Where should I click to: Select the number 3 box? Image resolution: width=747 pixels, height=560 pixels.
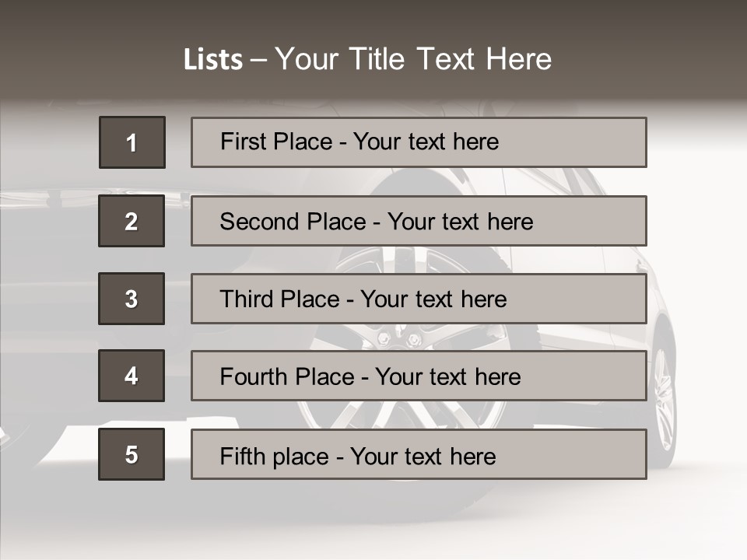[x=132, y=299]
